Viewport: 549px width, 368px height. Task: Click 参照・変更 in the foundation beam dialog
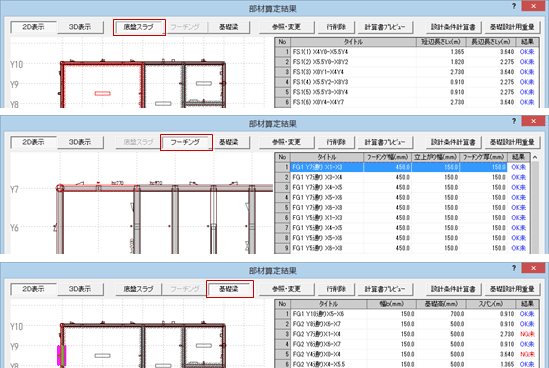(287, 289)
